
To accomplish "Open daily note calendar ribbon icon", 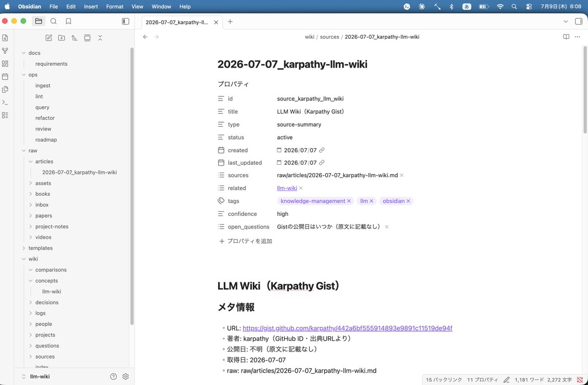I will [5, 77].
